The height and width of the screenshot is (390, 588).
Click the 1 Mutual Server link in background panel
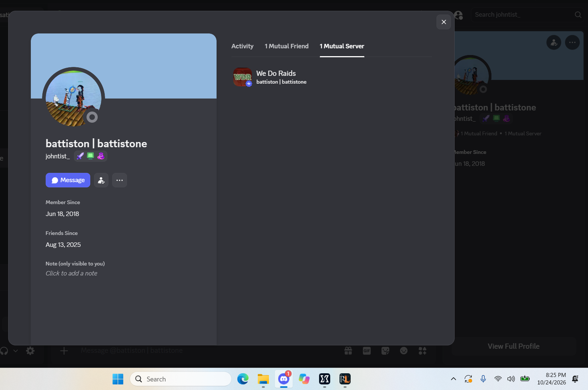pos(523,133)
